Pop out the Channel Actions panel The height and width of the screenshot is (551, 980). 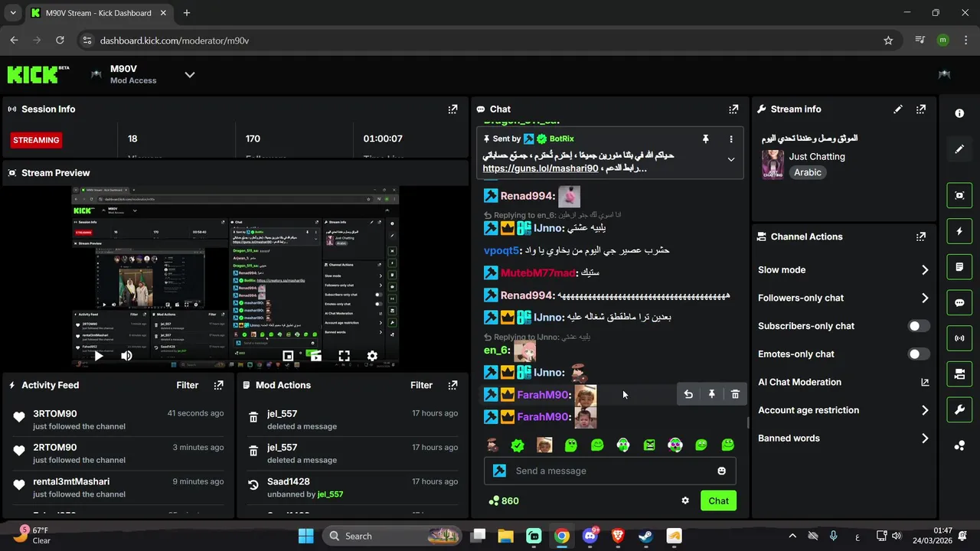tap(921, 237)
